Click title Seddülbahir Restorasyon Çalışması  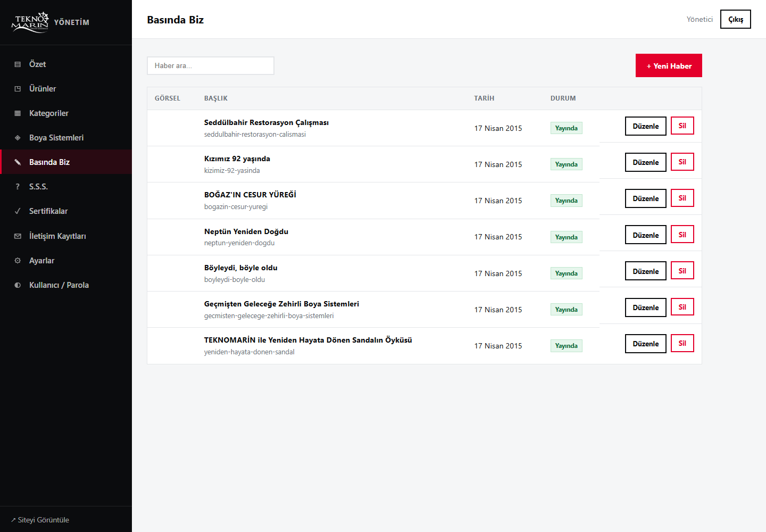[267, 122]
